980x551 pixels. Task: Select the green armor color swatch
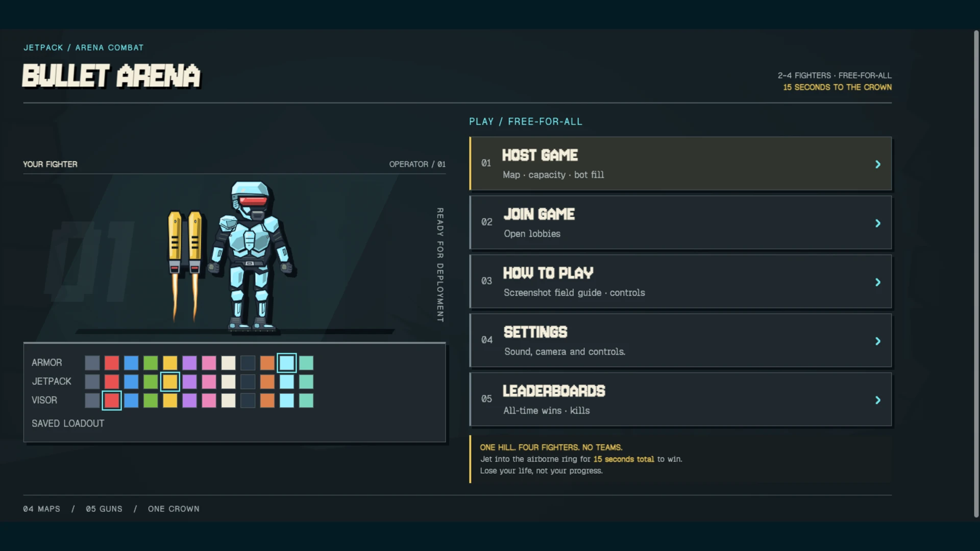pos(151,363)
